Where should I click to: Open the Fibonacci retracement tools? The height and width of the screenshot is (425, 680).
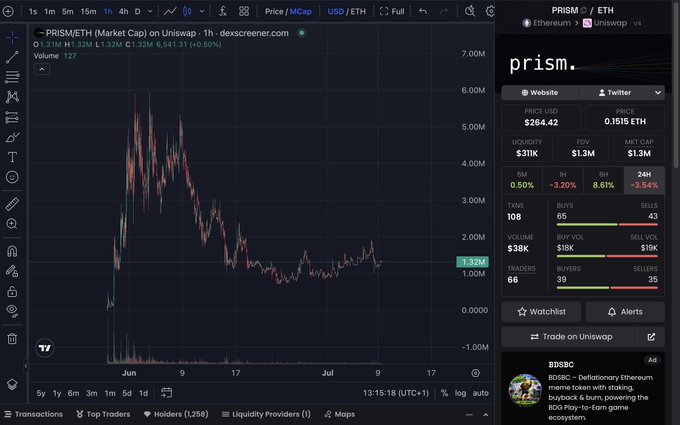(12, 77)
